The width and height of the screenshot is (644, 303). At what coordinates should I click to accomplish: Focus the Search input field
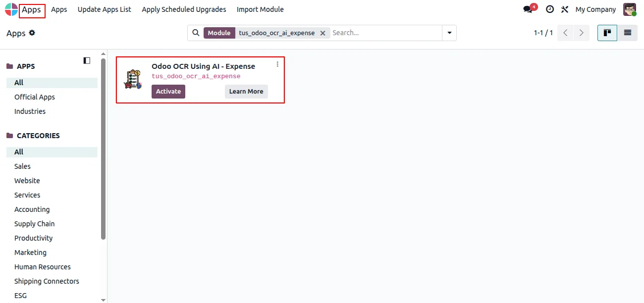click(x=385, y=33)
